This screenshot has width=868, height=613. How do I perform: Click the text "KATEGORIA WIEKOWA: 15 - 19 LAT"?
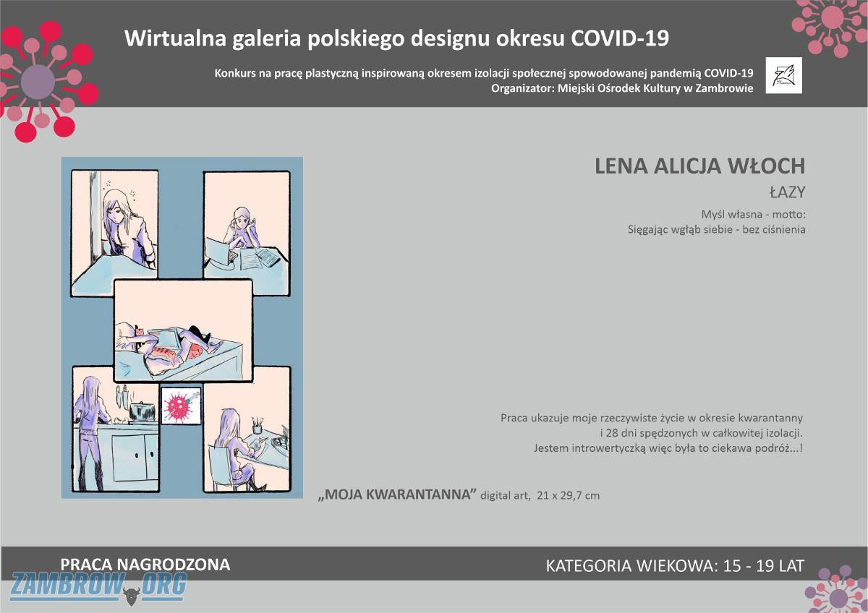(x=675, y=565)
